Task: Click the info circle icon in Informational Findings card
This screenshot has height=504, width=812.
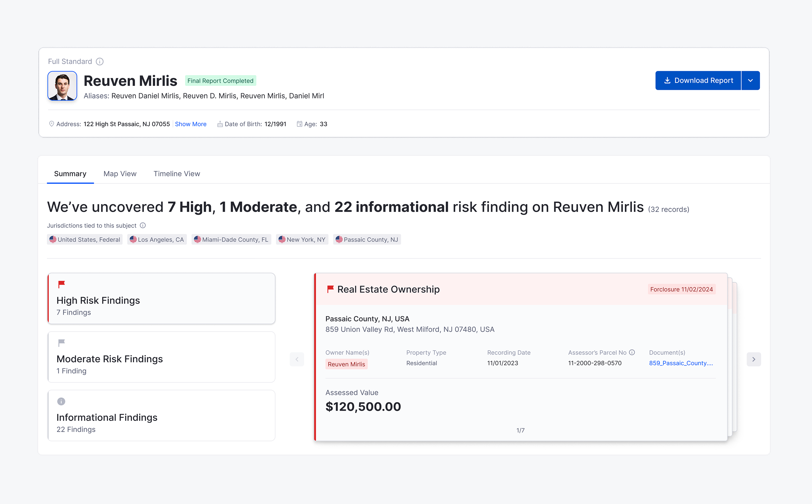Action: tap(61, 401)
